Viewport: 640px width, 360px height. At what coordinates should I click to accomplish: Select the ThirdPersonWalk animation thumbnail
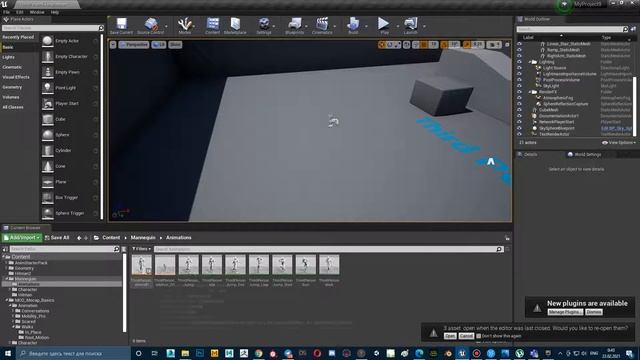point(329,271)
